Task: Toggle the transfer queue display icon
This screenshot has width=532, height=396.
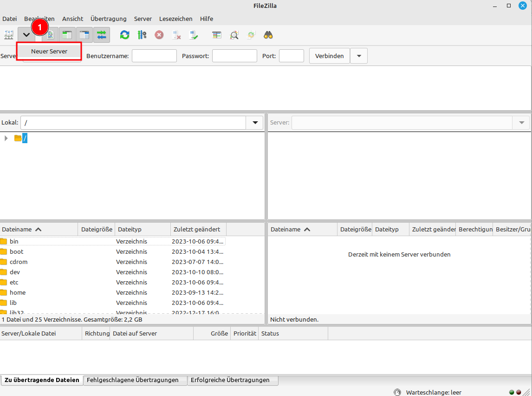Action: tap(101, 35)
